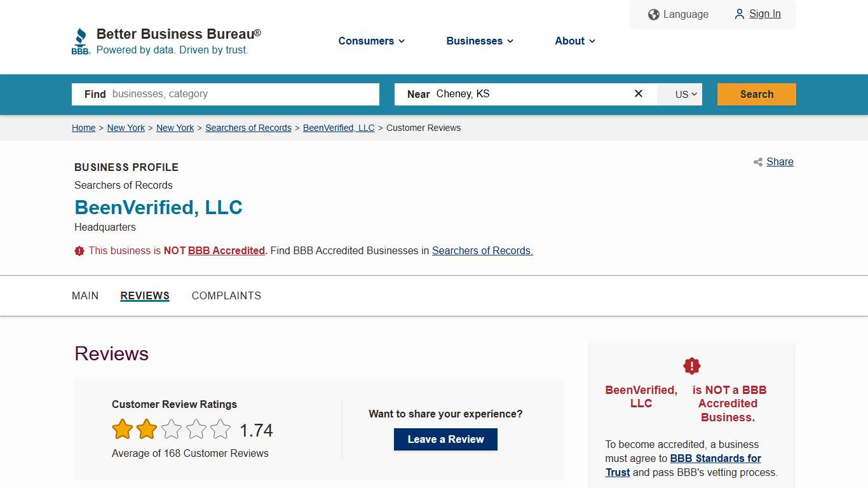Open the US country selector

coord(680,94)
